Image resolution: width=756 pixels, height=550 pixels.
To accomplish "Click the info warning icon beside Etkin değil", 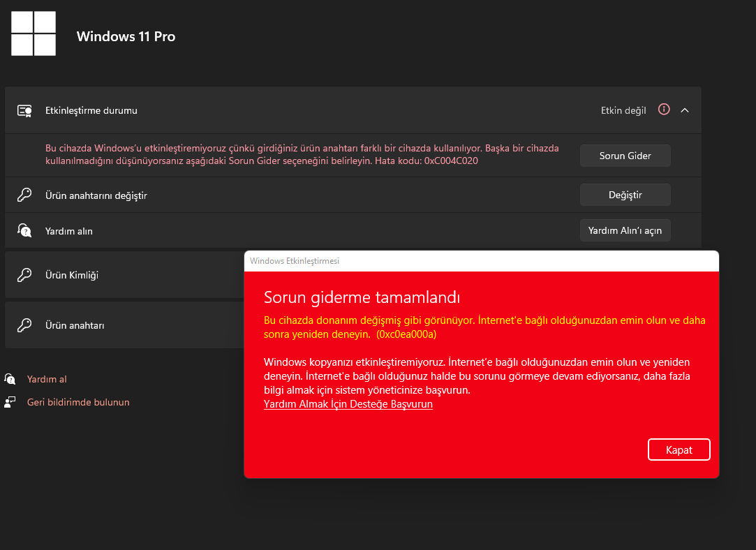I will click(664, 110).
